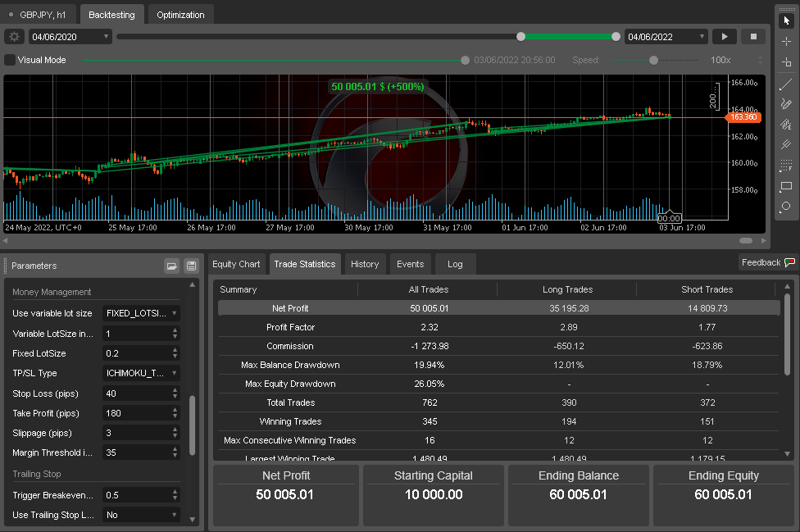Open the History tab
Viewport: 800px width, 532px height.
point(365,264)
